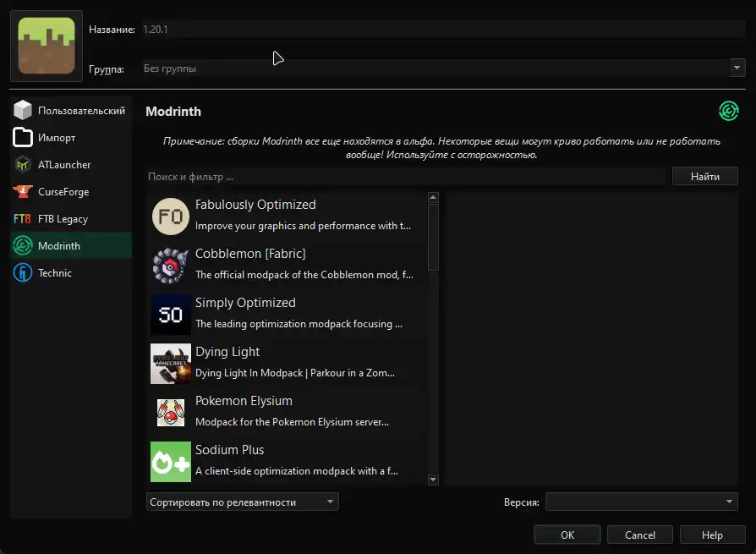Click the Technic sidebar icon
The height and width of the screenshot is (554, 756).
pyautogui.click(x=23, y=272)
